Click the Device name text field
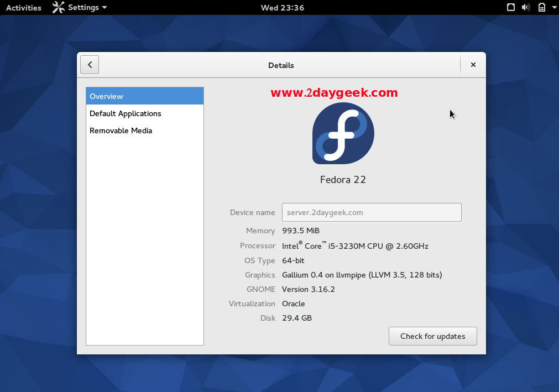This screenshot has width=559, height=392. click(372, 212)
